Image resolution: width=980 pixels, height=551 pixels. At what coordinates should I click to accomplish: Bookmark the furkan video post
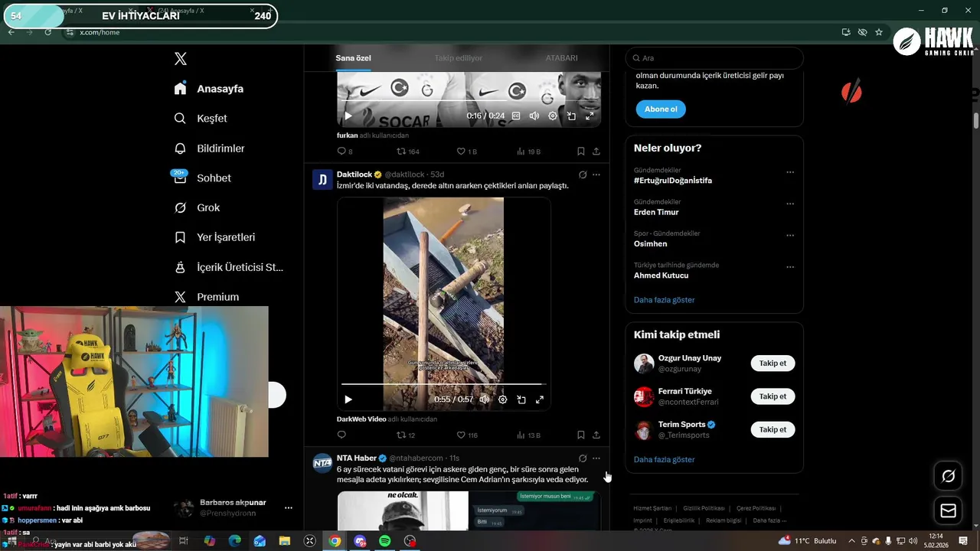click(581, 152)
